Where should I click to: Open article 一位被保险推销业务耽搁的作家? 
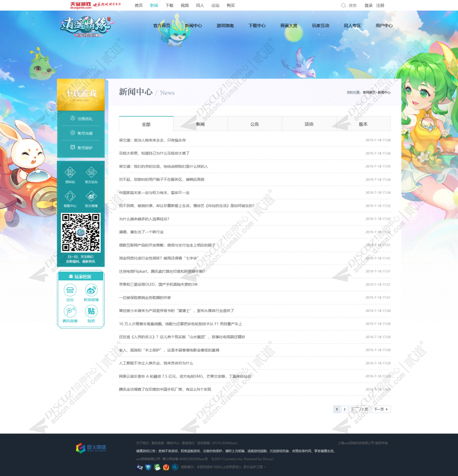pyautogui.click(x=145, y=297)
